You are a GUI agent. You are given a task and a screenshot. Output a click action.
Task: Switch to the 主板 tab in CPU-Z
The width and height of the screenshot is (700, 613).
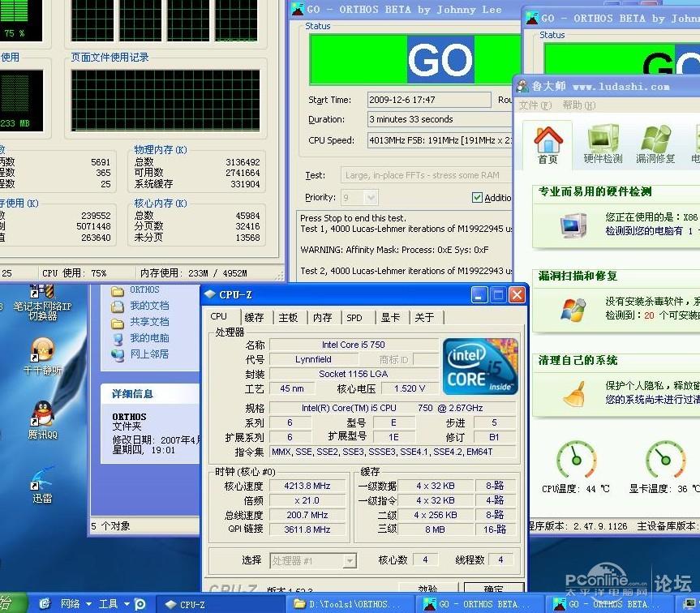click(x=288, y=318)
